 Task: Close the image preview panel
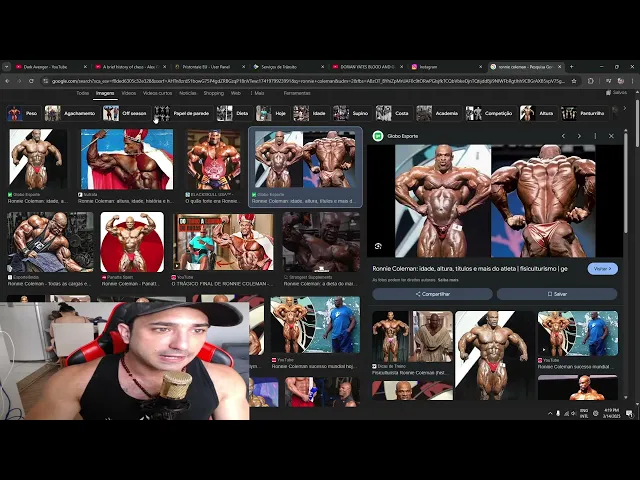[x=611, y=136]
